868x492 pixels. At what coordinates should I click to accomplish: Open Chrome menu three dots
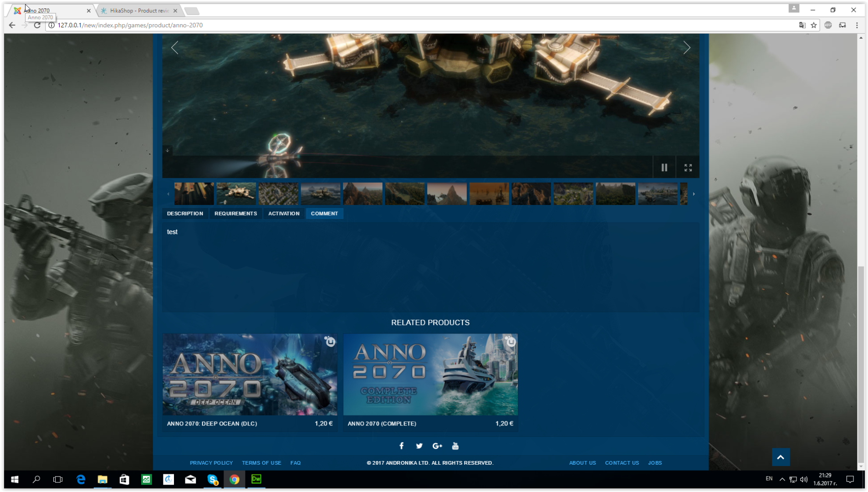point(857,25)
